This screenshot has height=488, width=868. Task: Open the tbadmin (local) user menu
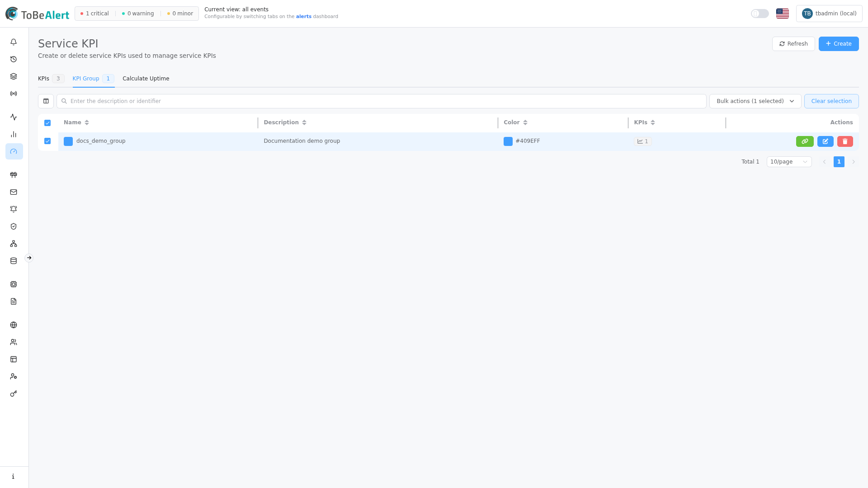pyautogui.click(x=829, y=14)
